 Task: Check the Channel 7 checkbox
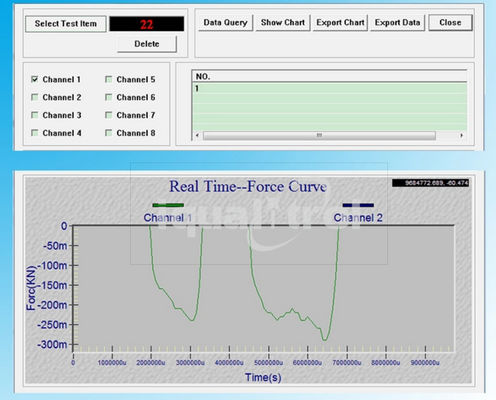108,115
